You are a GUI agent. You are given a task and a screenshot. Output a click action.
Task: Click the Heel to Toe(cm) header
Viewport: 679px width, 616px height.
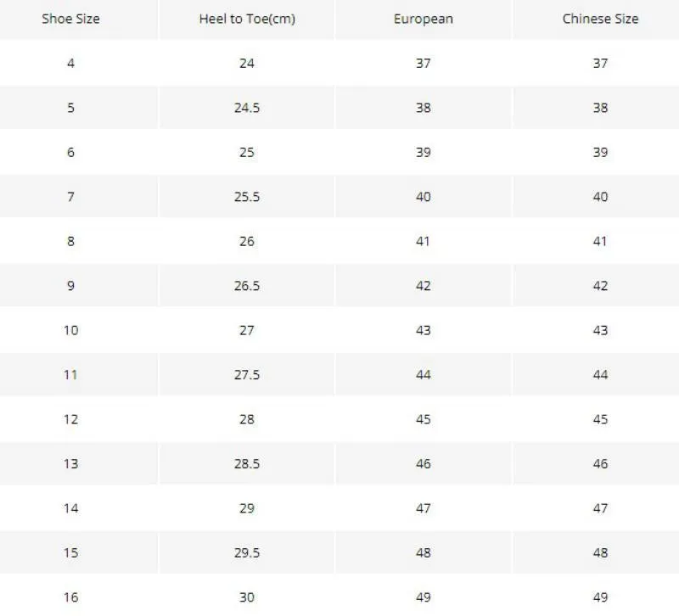coord(247,19)
